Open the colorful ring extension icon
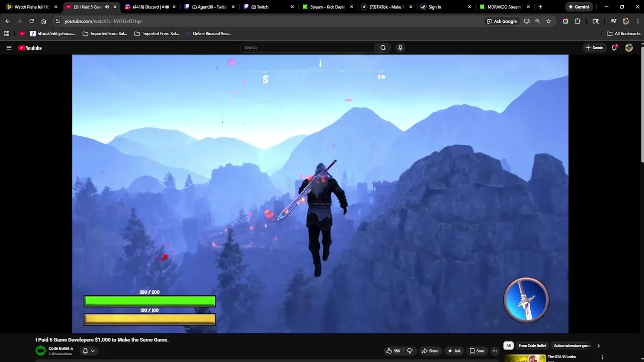This screenshot has width=644, height=362. coord(566,21)
